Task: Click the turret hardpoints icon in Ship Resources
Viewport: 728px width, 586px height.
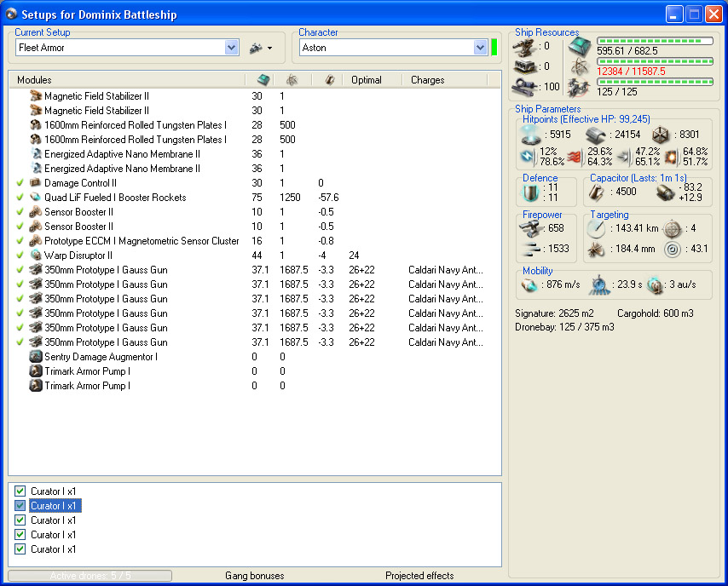Action: click(x=524, y=46)
